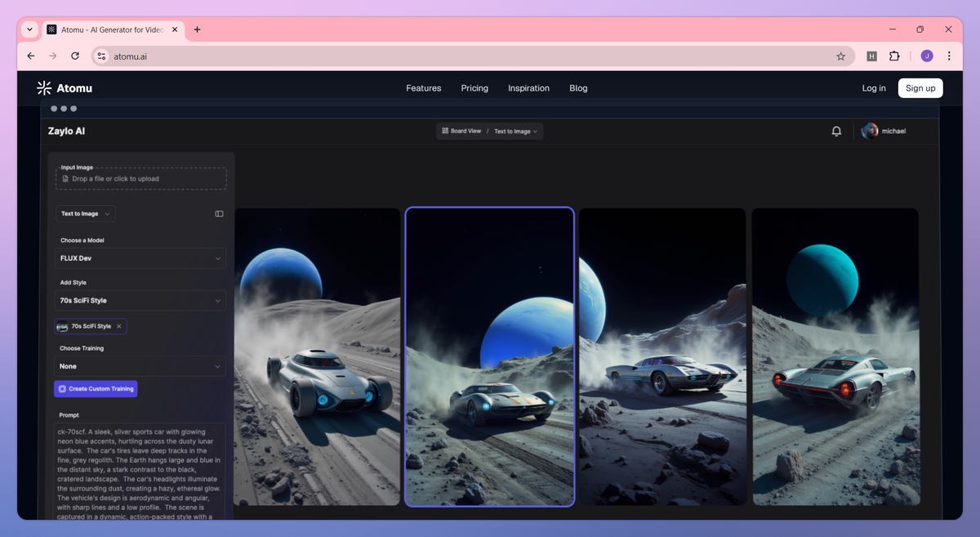Viewport: 980px width, 537px height.
Task: Click the Add Style label
Action: tap(73, 283)
